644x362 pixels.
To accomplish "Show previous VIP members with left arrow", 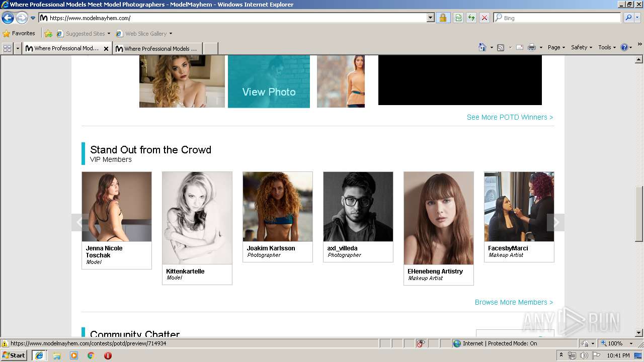I will click(x=80, y=222).
